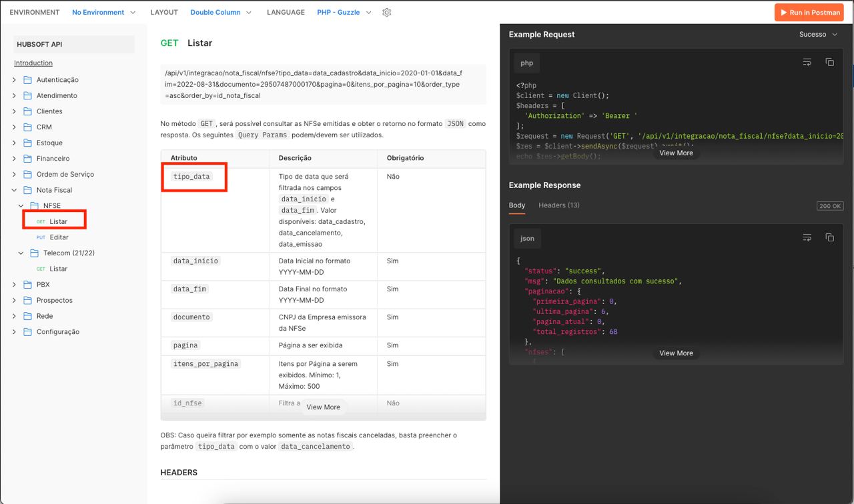Open the documentation settings gear icon

[386, 12]
